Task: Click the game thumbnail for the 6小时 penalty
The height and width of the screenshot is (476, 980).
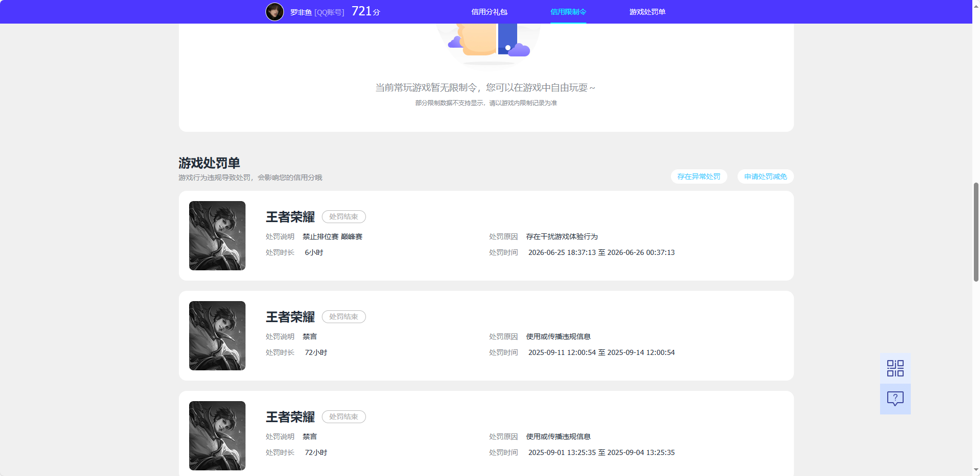Action: point(217,236)
